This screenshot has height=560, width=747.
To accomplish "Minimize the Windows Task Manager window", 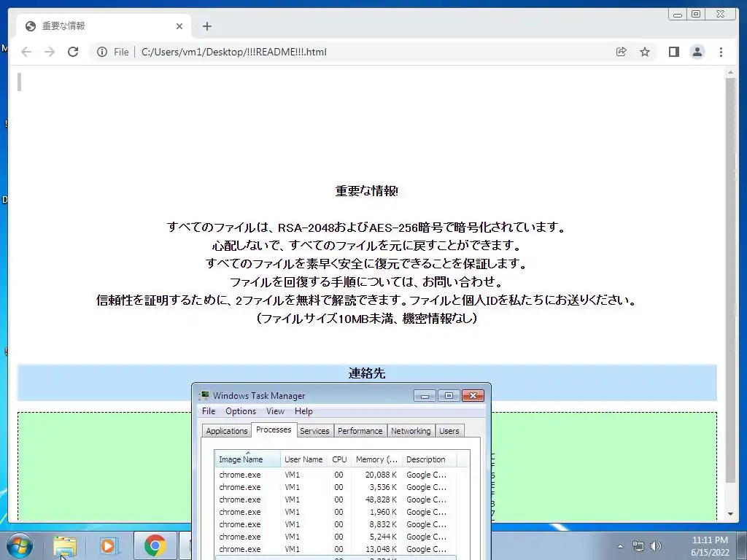I will (425, 396).
